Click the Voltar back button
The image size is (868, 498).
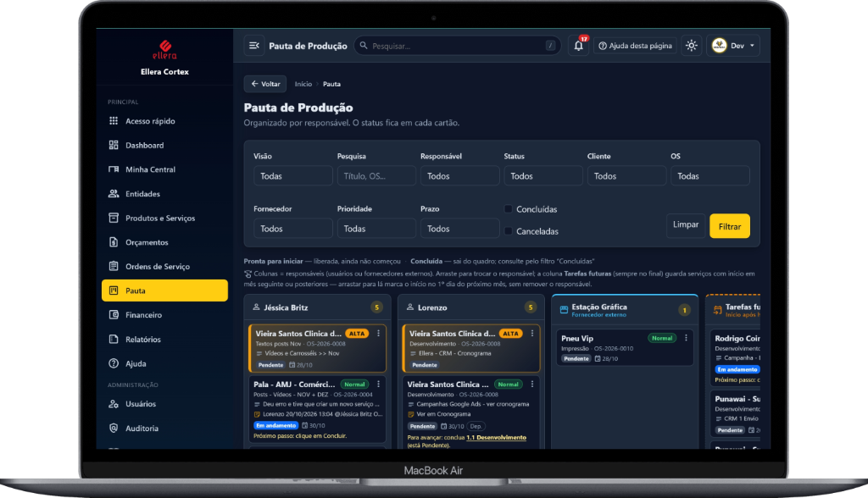tap(265, 84)
